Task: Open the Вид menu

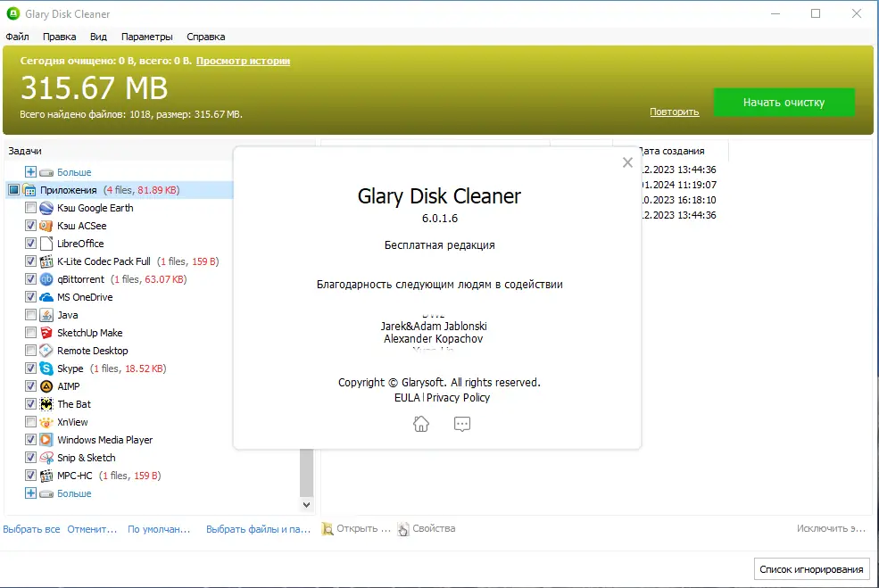Action: [x=98, y=37]
